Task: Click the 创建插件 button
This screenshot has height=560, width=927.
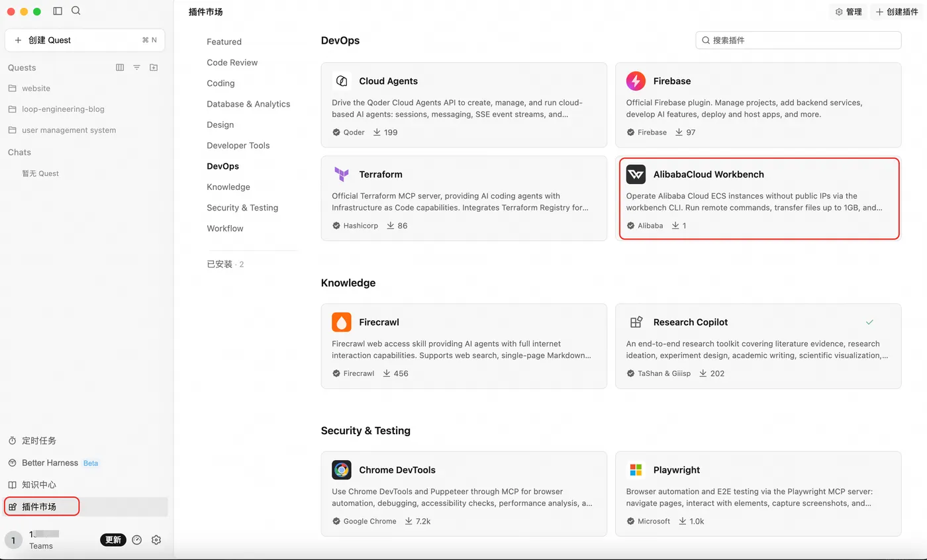Action: click(x=897, y=12)
